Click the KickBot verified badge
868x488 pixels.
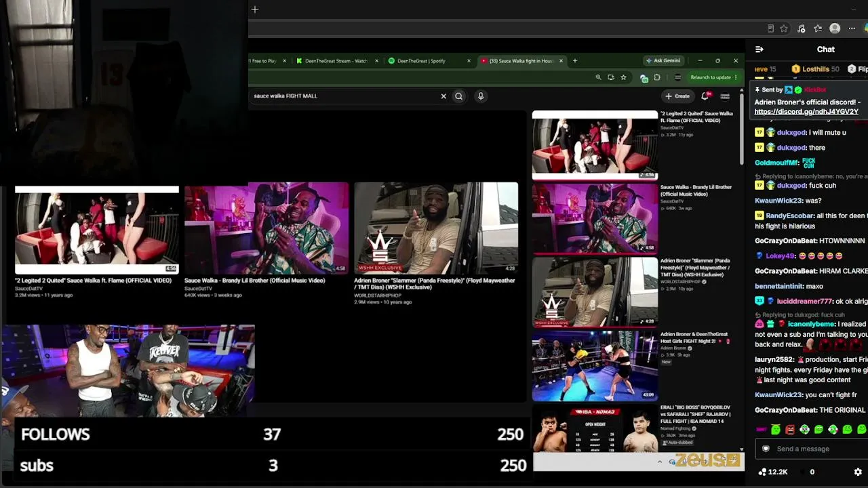798,89
